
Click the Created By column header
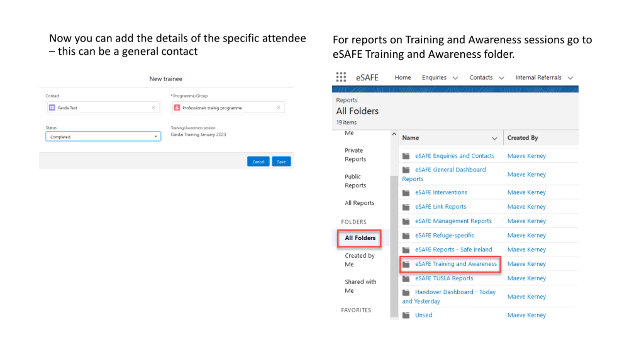tap(522, 138)
